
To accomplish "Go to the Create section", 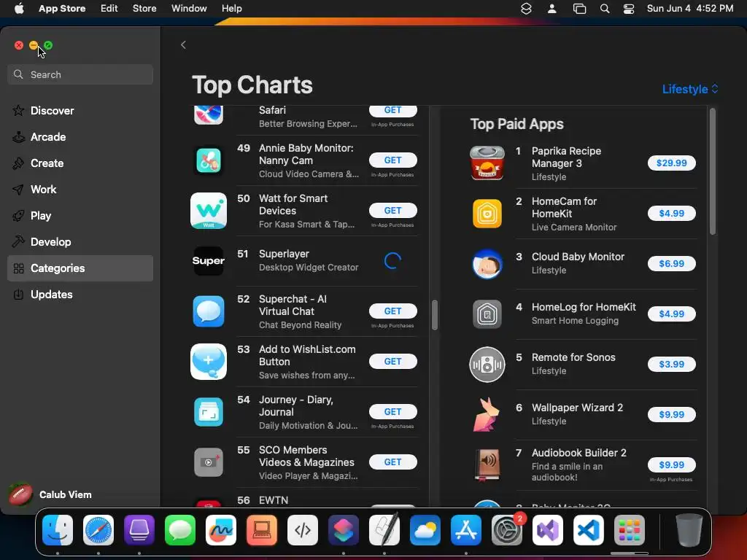I will tap(80, 163).
